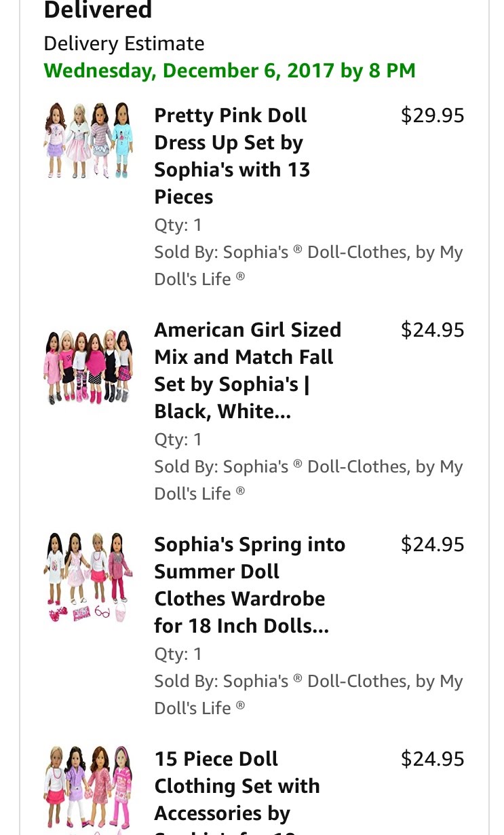Click the Delivery Estimate label
The height and width of the screenshot is (835, 504).
coord(123,43)
